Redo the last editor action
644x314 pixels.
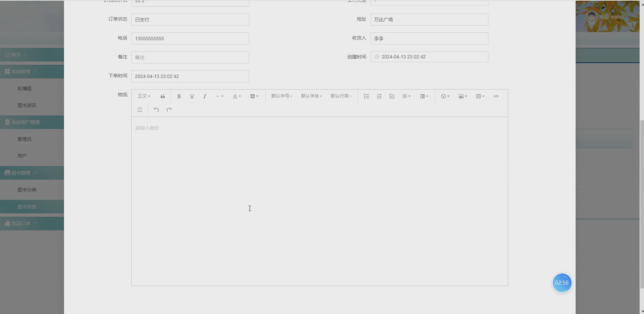[x=169, y=109]
